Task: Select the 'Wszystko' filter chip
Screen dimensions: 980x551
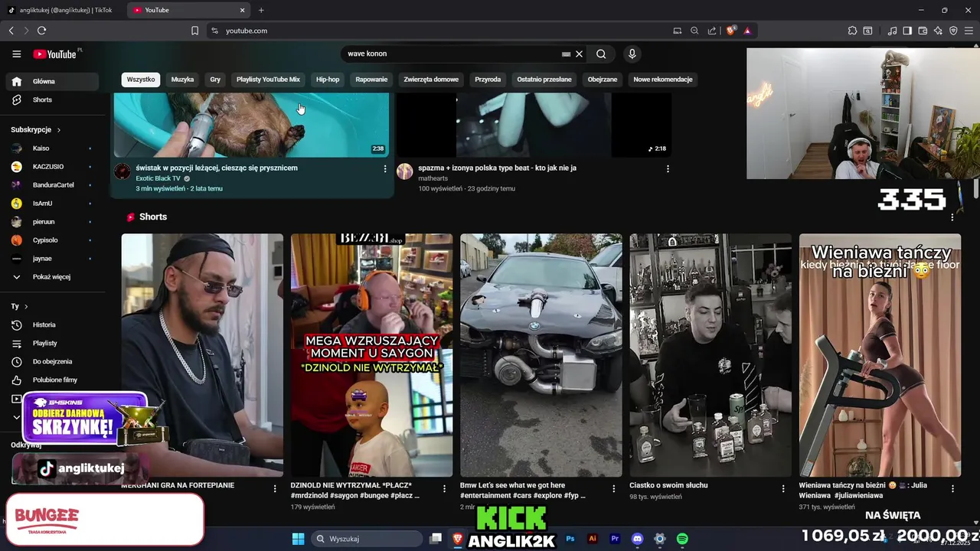Action: [141, 79]
